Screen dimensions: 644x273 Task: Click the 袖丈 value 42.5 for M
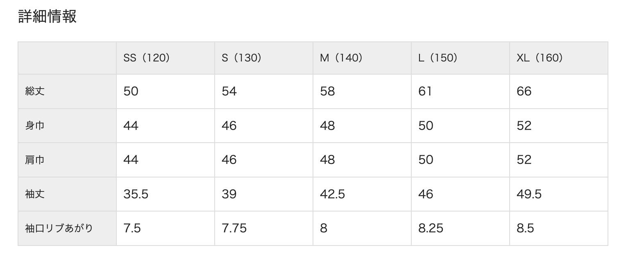point(332,194)
